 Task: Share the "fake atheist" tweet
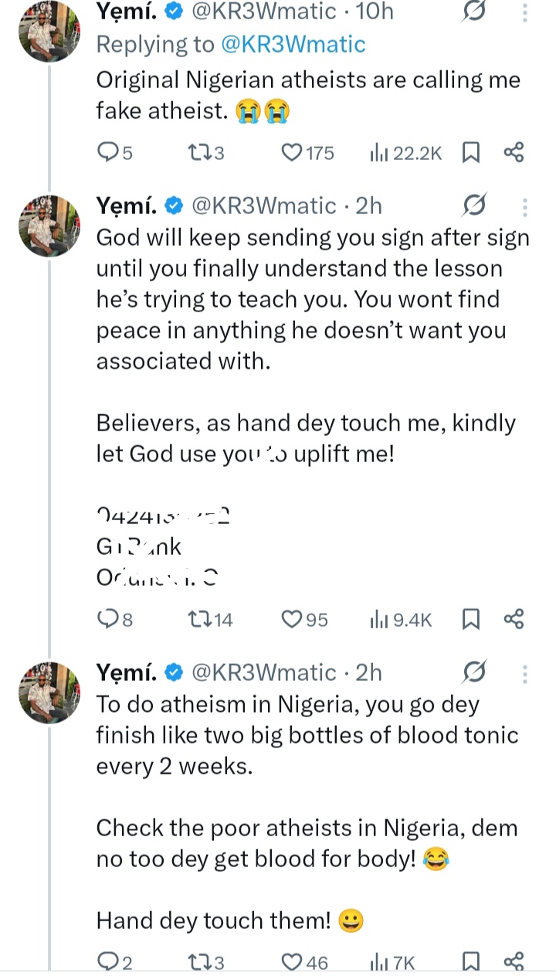click(x=514, y=152)
